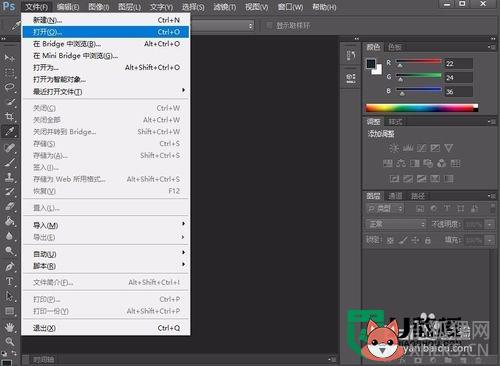Expand the 脚本(R) submenu

(106, 266)
